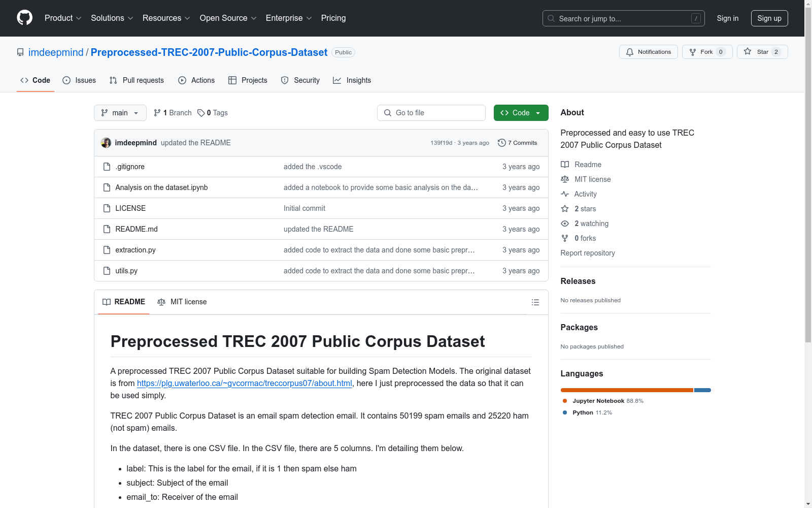Open the Pull requests tab
The height and width of the screenshot is (508, 812).
pos(137,80)
